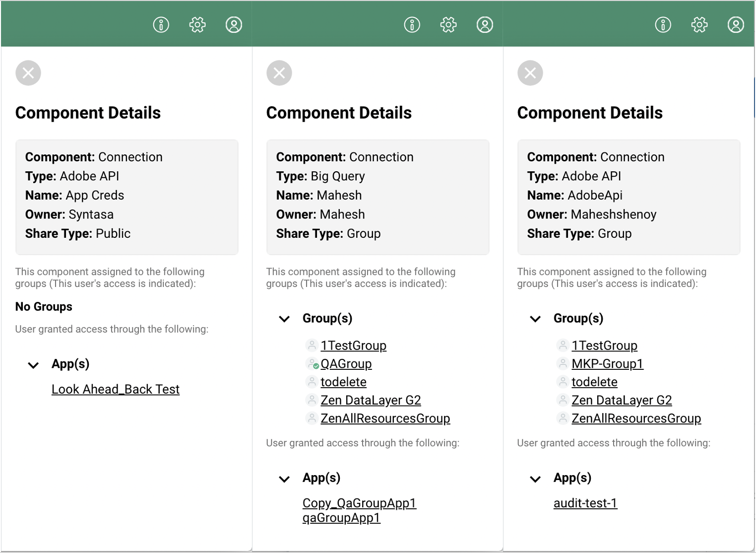This screenshot has width=756, height=553.
Task: Collapse App(s) section in App Creds panel
Action: click(33, 365)
